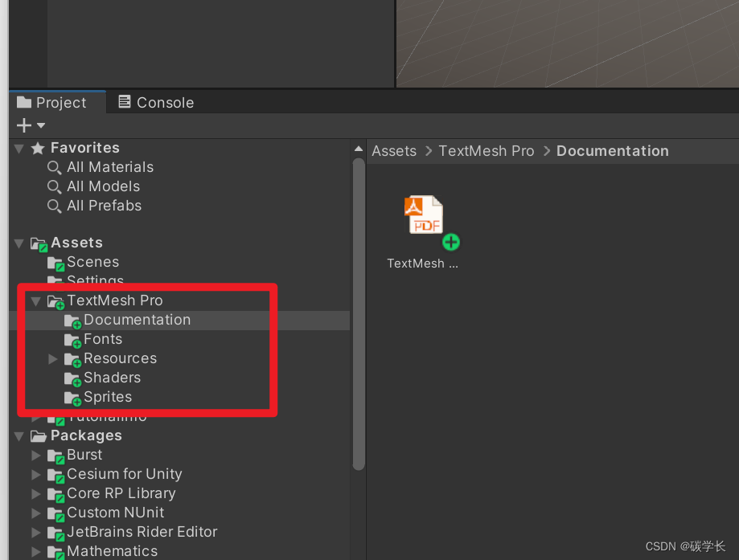Click the Resources folder icon
739x560 pixels.
tap(72, 360)
